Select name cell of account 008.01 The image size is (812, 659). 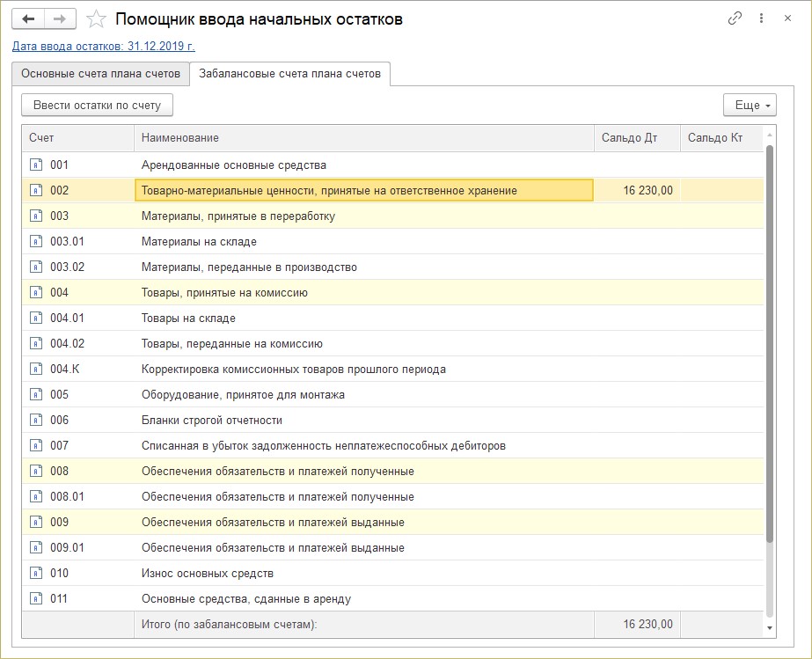click(364, 496)
